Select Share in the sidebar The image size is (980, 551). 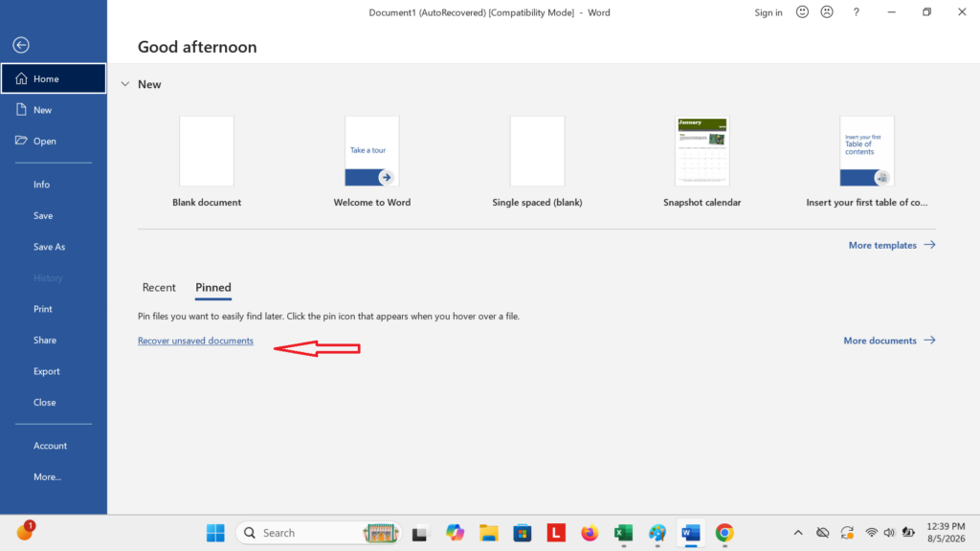45,341
